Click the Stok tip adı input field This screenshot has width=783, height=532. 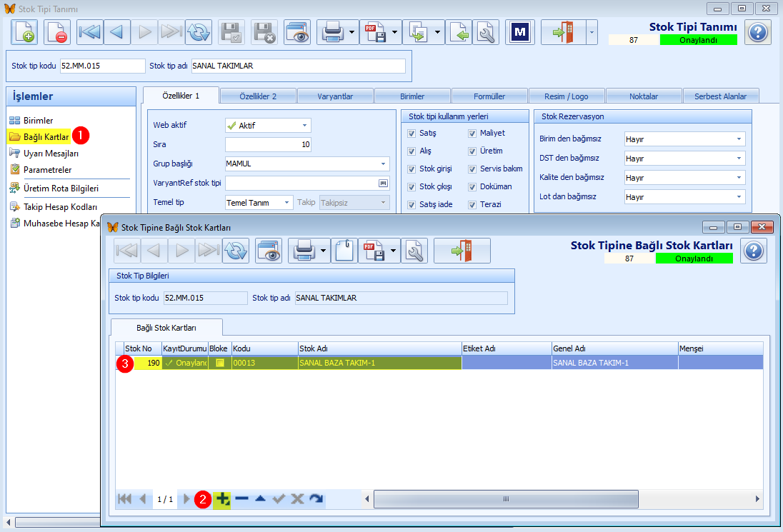(298, 66)
